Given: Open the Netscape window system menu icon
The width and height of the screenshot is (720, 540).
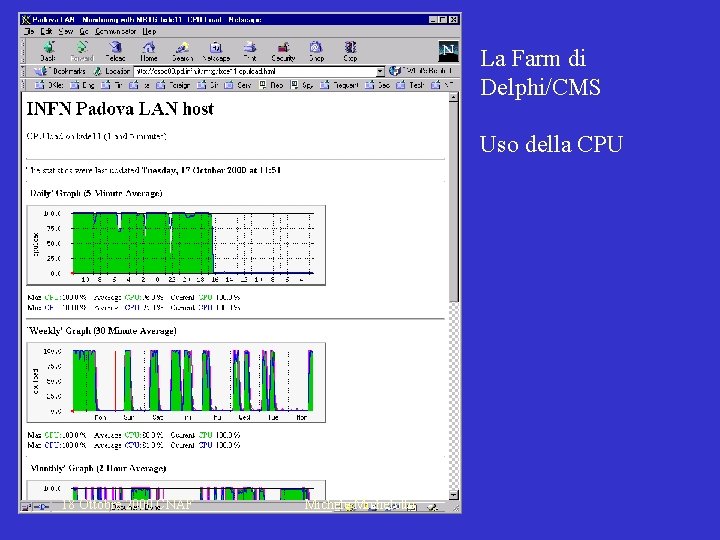Looking at the screenshot, I should click(x=26, y=20).
